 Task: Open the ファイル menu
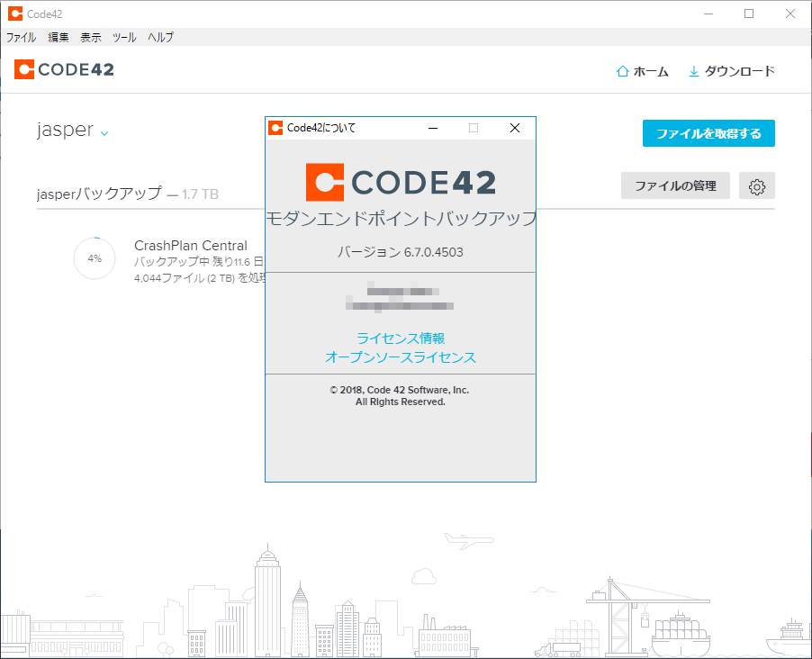point(21,37)
